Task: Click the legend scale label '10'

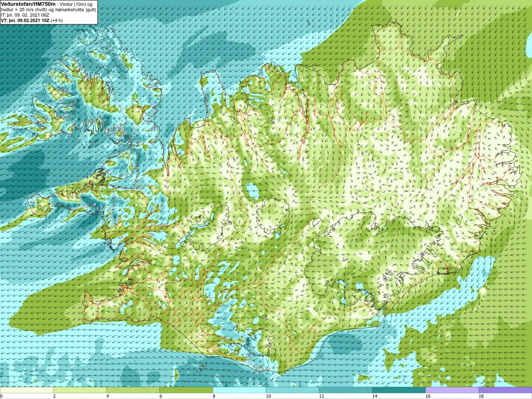Action: [x=268, y=396]
